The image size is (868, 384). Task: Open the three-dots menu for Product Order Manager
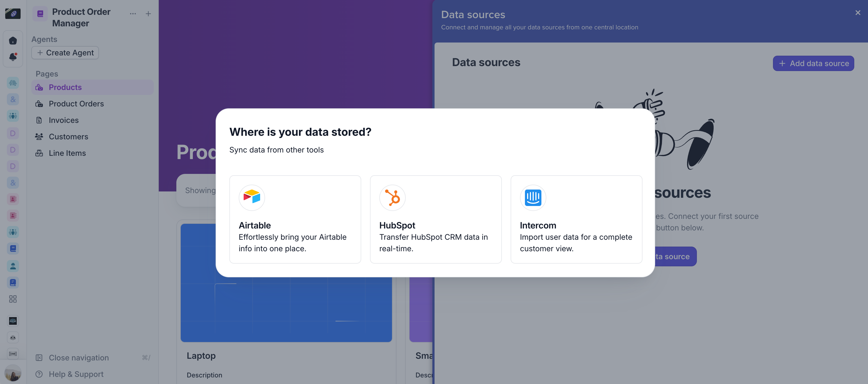click(x=133, y=14)
